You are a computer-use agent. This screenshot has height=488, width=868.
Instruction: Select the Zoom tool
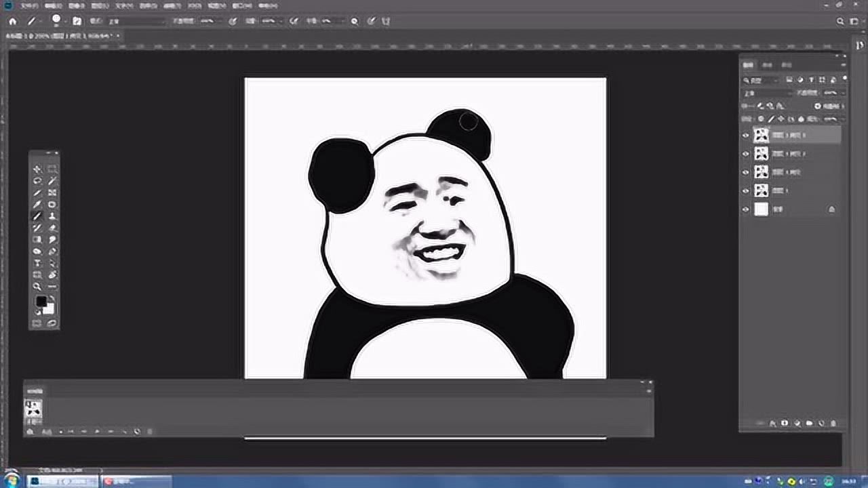coord(37,286)
